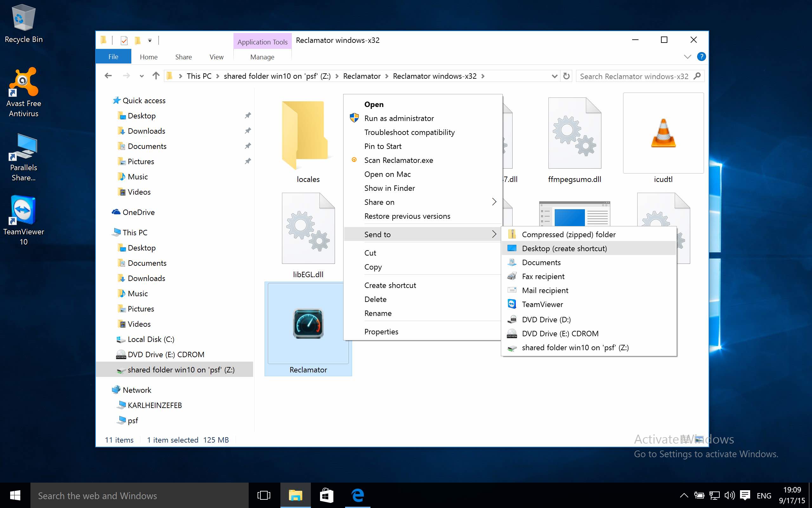Select the Reclamator application icon
This screenshot has height=508, width=812.
pos(308,323)
